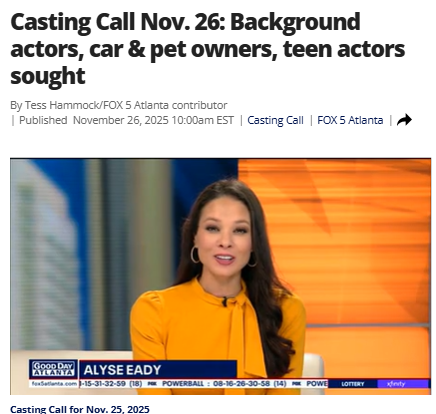Click the LOTTERY label in the ticker bar
436x414 pixels.
click(353, 384)
